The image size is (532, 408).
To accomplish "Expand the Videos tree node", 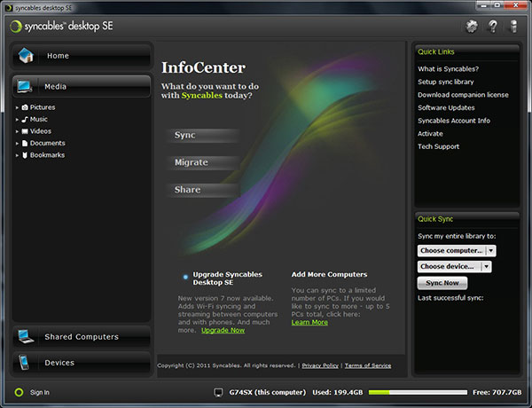I will (x=17, y=131).
